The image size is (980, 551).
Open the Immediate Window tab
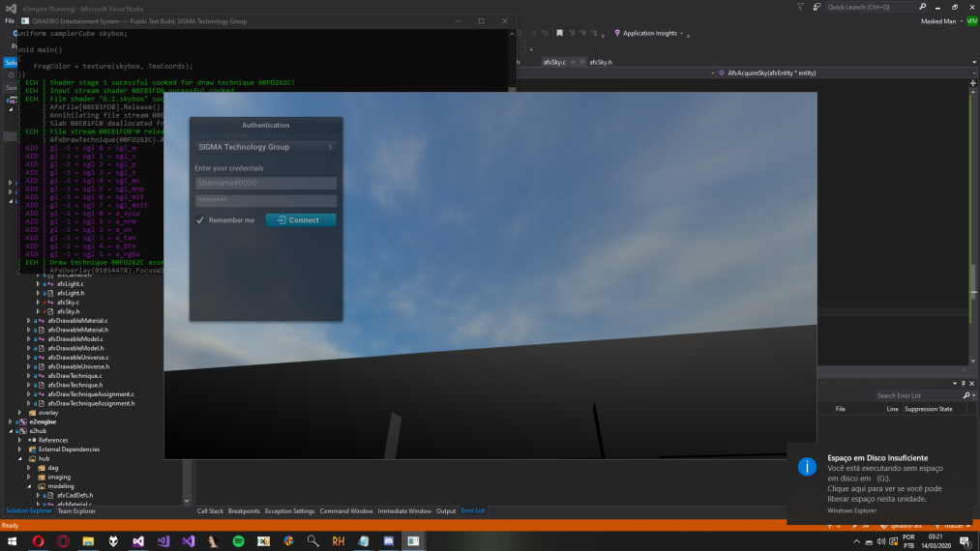coord(404,511)
